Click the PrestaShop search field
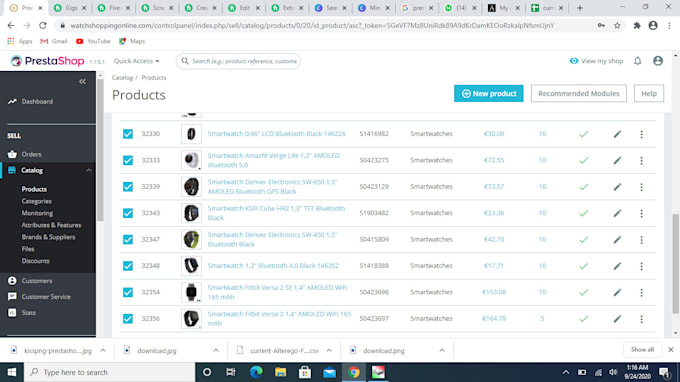 [x=238, y=61]
